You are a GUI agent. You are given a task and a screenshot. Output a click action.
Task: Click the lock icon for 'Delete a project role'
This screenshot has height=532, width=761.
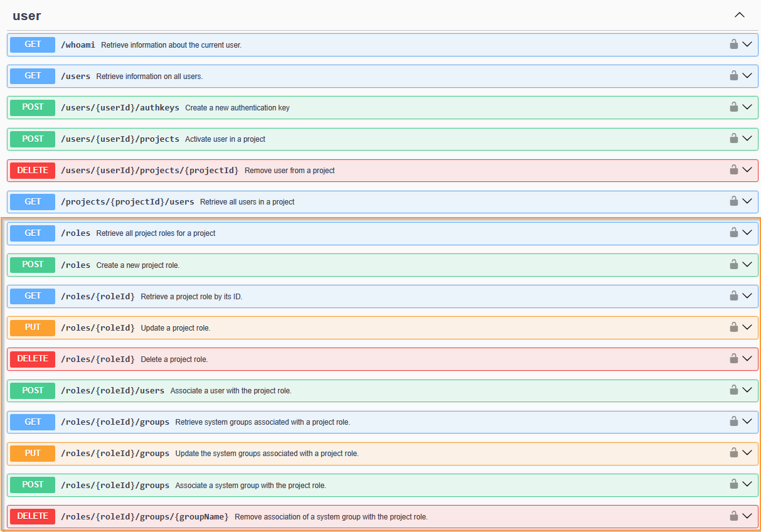pyautogui.click(x=733, y=358)
